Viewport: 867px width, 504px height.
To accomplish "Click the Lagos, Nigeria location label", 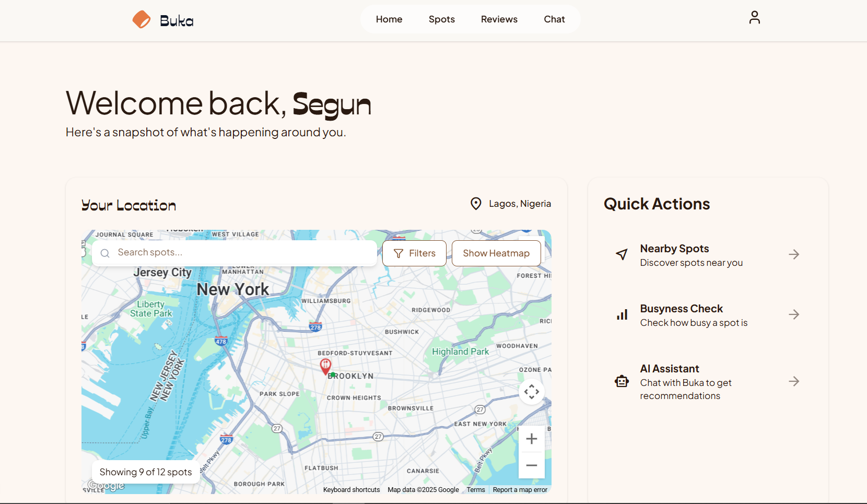I will [520, 204].
